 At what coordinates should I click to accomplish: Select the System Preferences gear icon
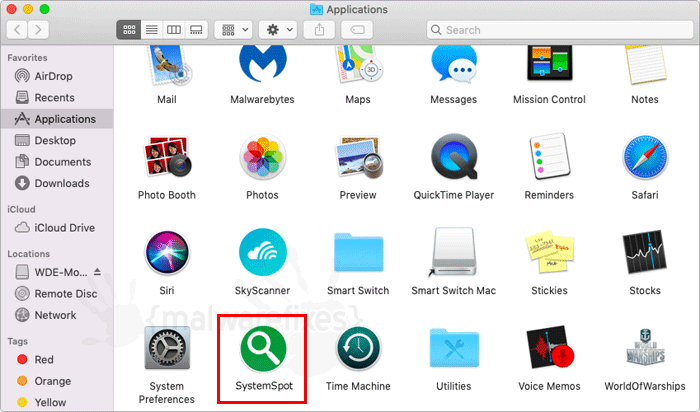167,348
